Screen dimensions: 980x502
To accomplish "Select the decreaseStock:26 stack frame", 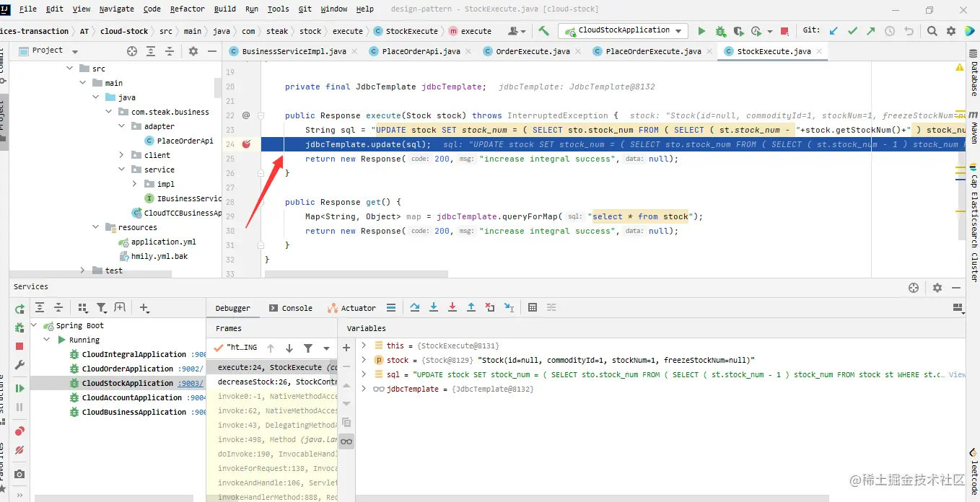I will pyautogui.click(x=277, y=382).
